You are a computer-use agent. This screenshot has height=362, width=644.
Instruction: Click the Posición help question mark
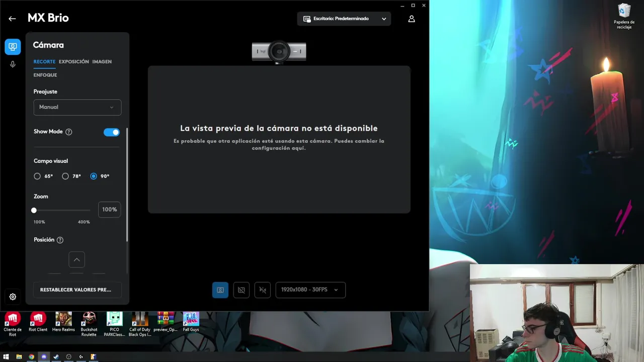pos(60,240)
